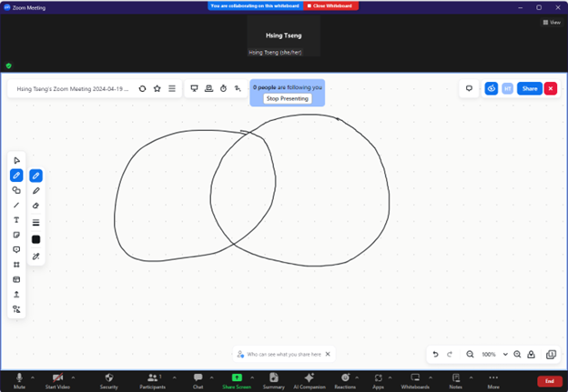The height and width of the screenshot is (392, 568).
Task: Open version history icon near whiteboard title
Action: pyautogui.click(x=142, y=89)
